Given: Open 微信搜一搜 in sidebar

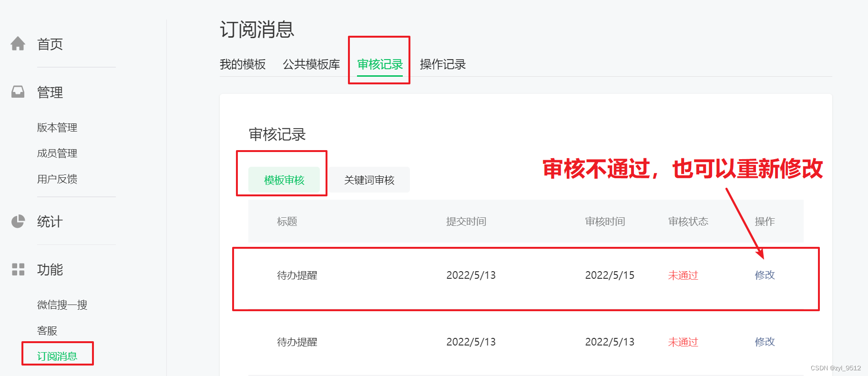Looking at the screenshot, I should coord(62,305).
